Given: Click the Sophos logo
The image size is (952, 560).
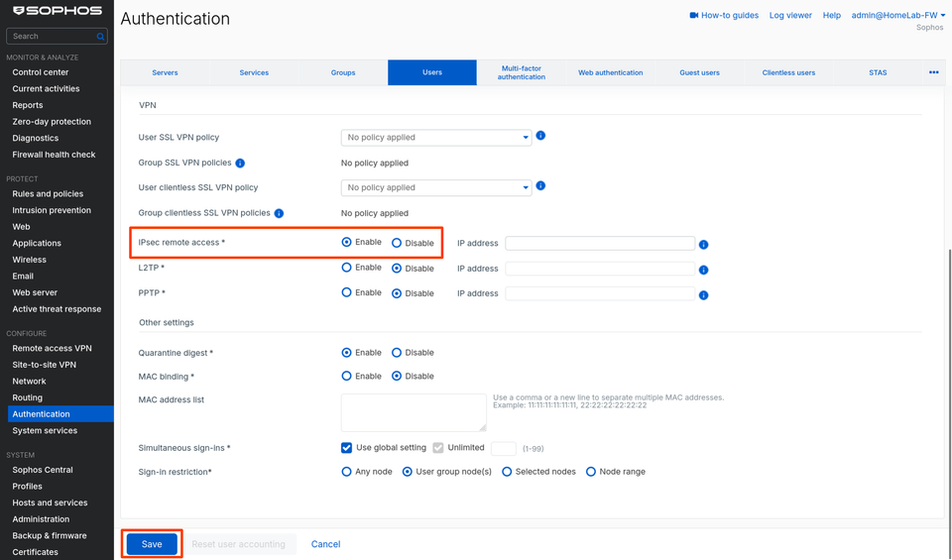Looking at the screenshot, I should pos(58,11).
